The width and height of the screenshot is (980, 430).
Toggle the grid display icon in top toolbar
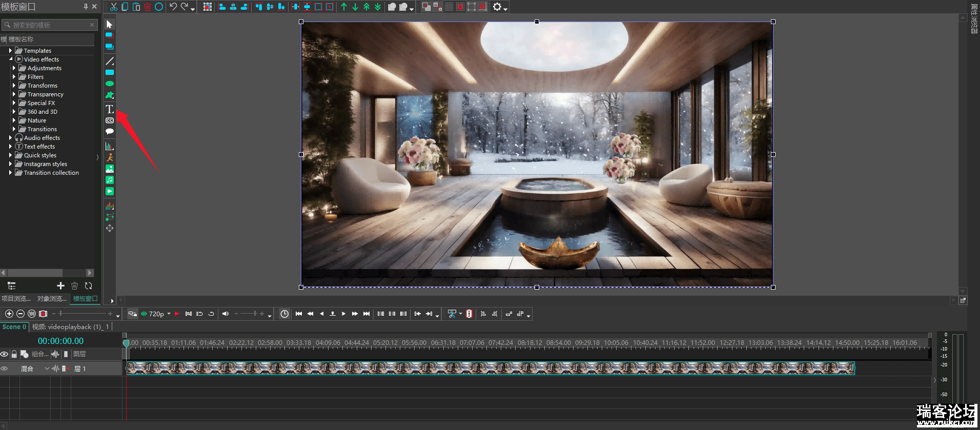pos(449,7)
